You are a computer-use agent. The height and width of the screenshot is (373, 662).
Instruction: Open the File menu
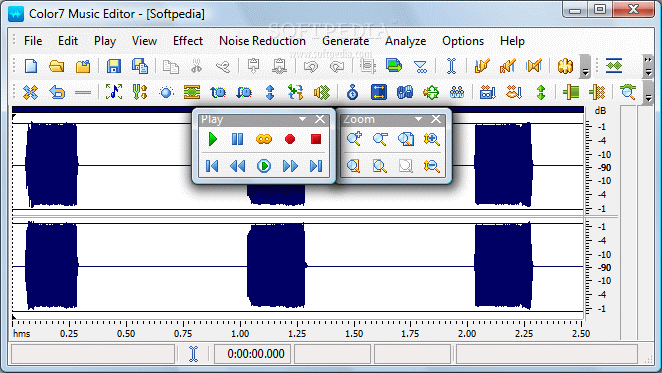tap(33, 41)
